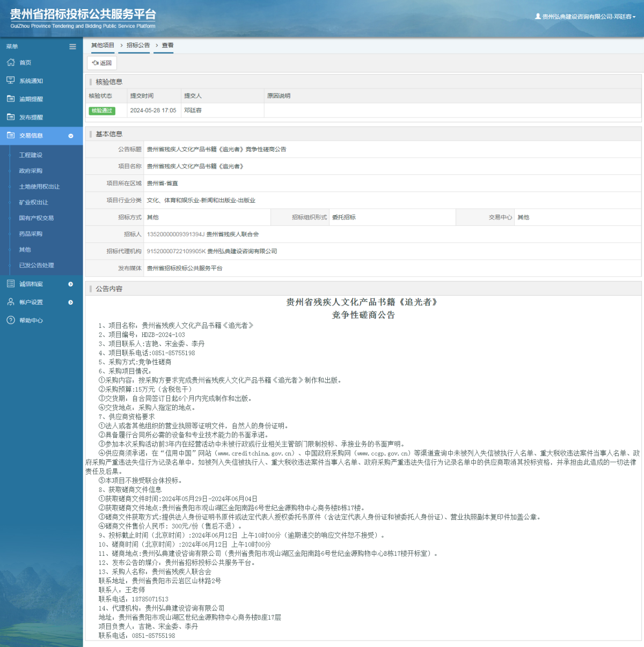The width and height of the screenshot is (644, 647).
Task: Click the 其他项目 breadcrumb tab
Action: point(103,46)
